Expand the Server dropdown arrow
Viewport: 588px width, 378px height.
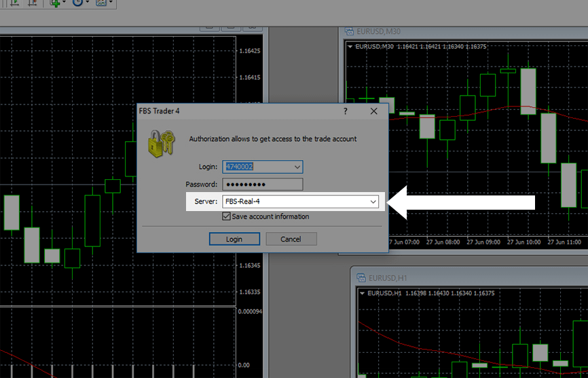373,202
